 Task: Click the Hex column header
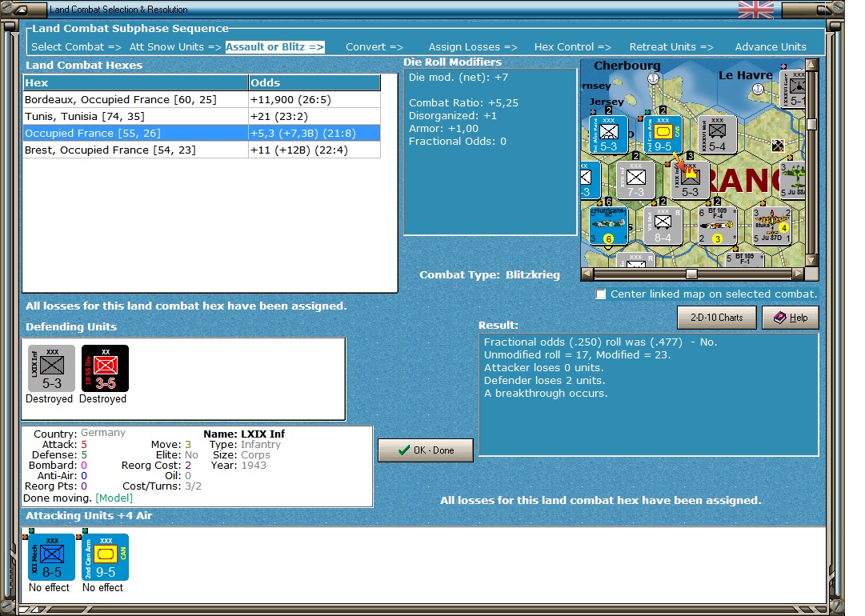click(136, 82)
